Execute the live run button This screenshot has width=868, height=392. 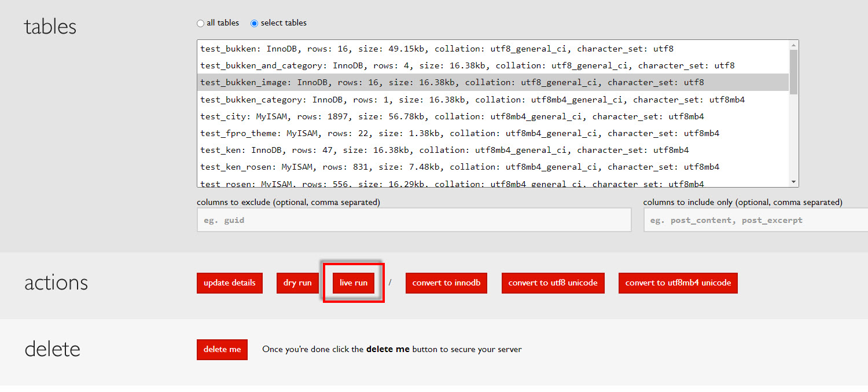(354, 283)
